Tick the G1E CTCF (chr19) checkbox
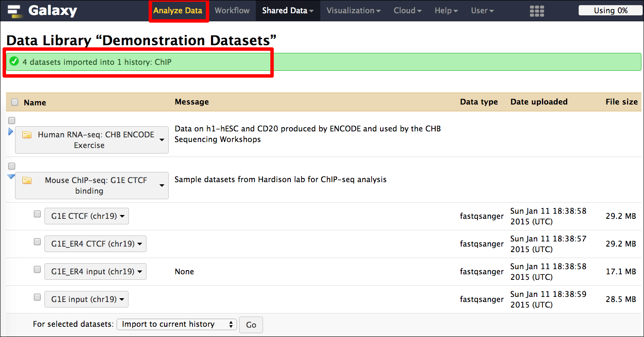The image size is (644, 337). coord(37,214)
